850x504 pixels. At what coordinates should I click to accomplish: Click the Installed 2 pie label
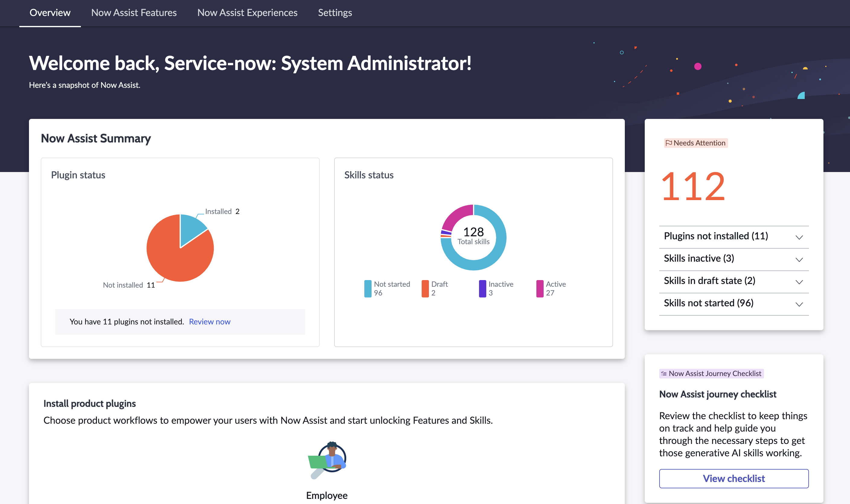pyautogui.click(x=222, y=211)
